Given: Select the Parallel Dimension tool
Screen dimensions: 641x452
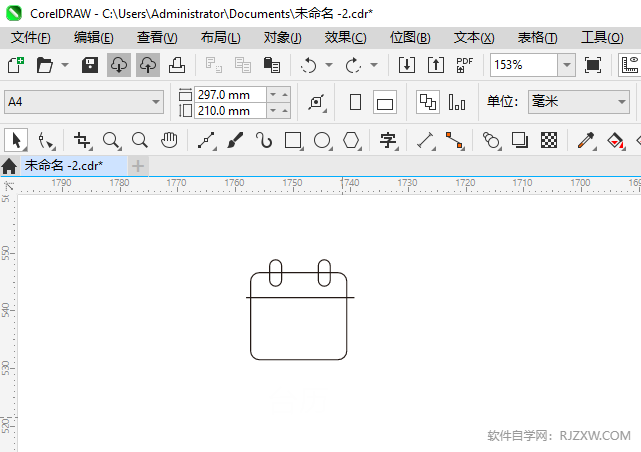Looking at the screenshot, I should pos(426,141).
